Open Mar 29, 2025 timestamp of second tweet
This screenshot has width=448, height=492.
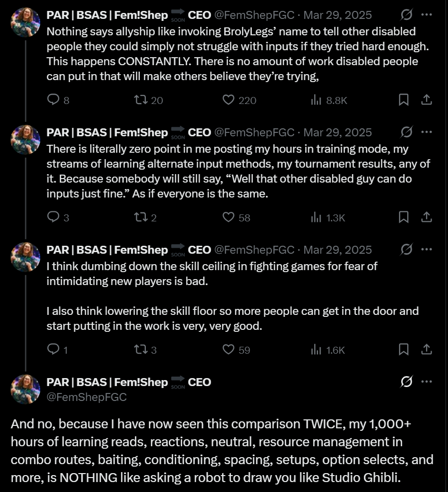pyautogui.click(x=337, y=132)
